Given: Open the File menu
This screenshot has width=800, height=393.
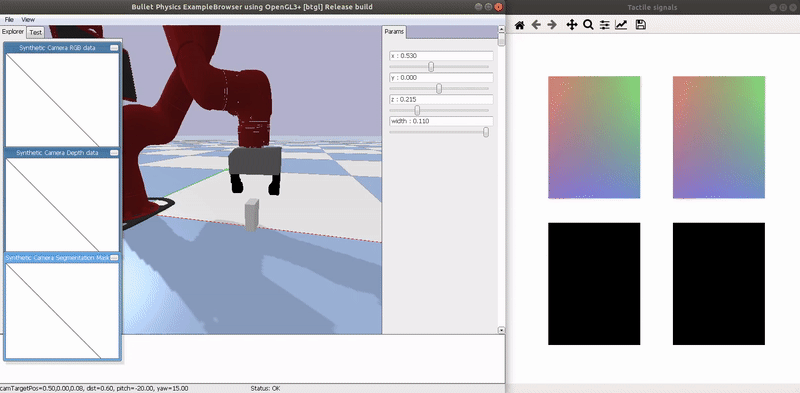Looking at the screenshot, I should point(9,19).
